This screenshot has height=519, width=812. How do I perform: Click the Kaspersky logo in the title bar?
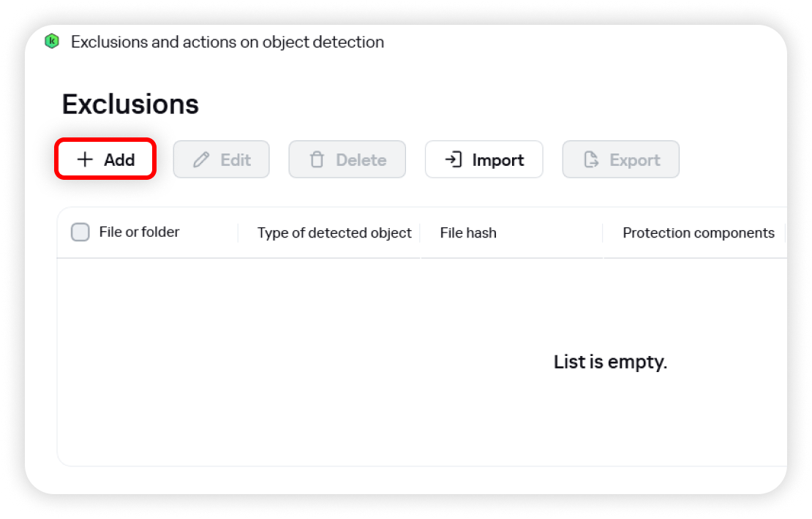(x=51, y=42)
